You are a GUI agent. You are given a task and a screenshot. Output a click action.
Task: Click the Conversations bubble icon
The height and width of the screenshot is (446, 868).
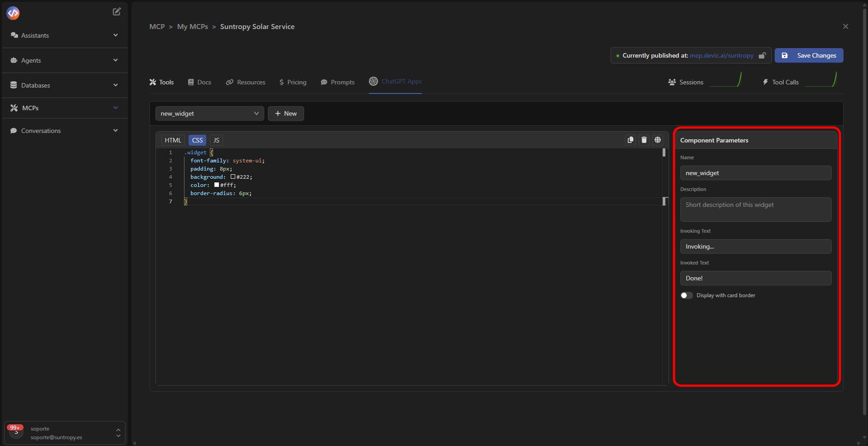tap(14, 131)
